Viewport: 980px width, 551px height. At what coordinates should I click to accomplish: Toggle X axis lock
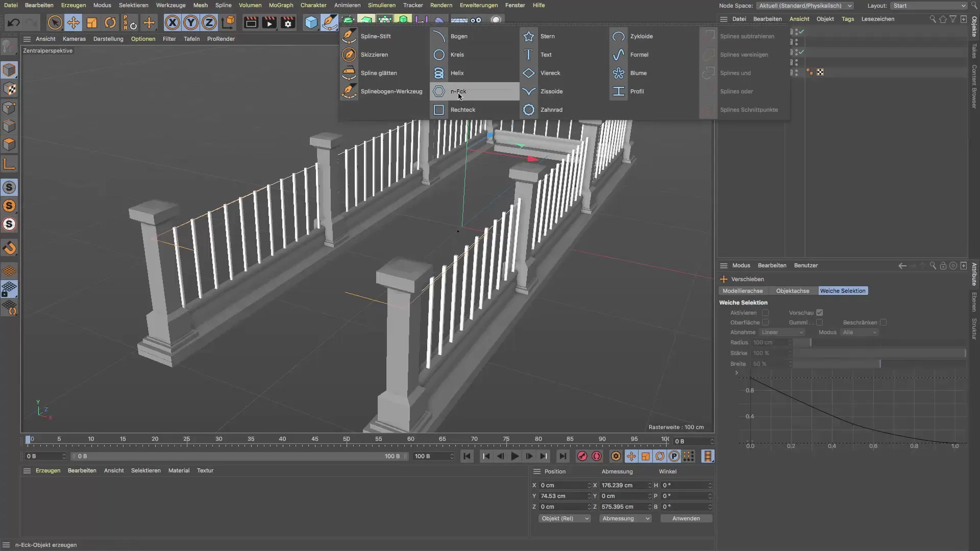(173, 22)
